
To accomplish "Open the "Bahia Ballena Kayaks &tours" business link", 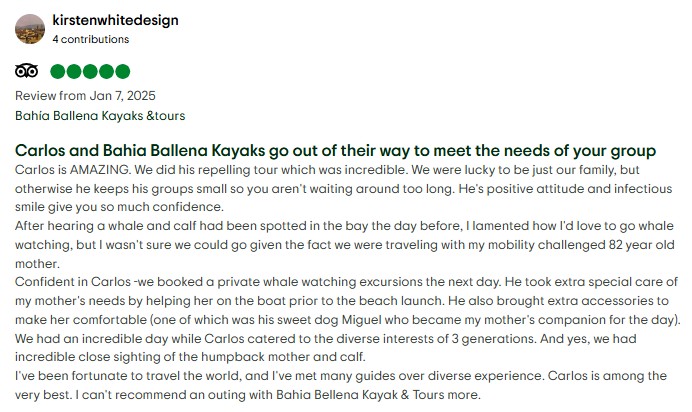I will point(100,116).
